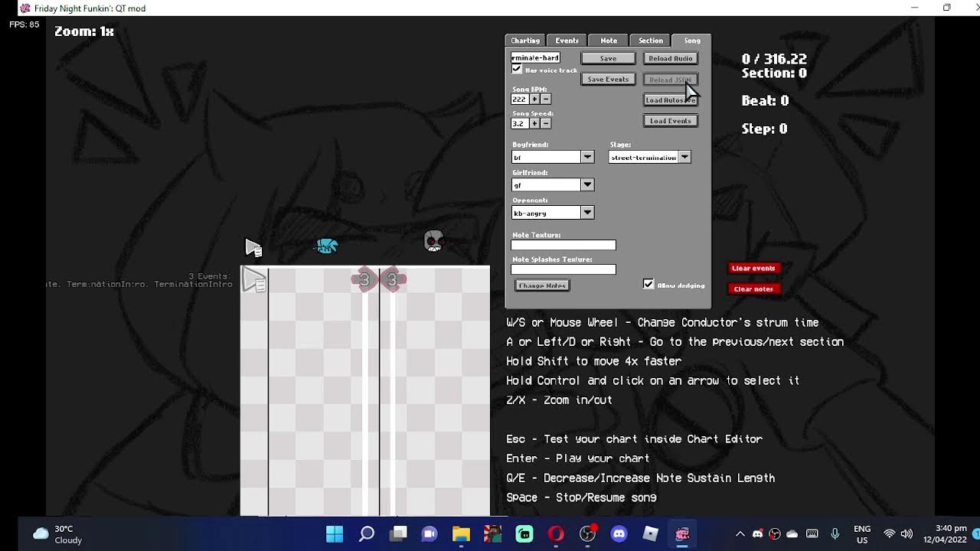Increase Song Speed with the plus button
The height and width of the screenshot is (551, 980).
pyautogui.click(x=534, y=123)
